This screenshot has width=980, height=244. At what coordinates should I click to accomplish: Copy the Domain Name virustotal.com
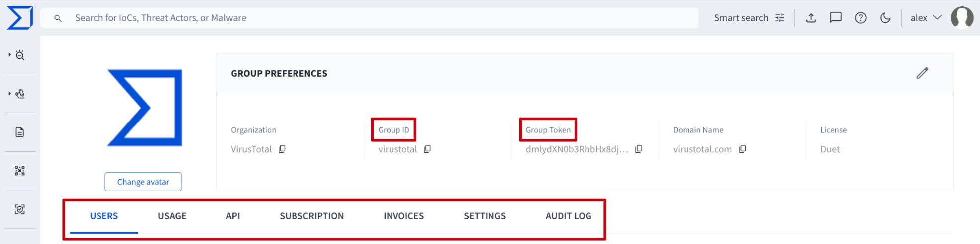(x=743, y=149)
